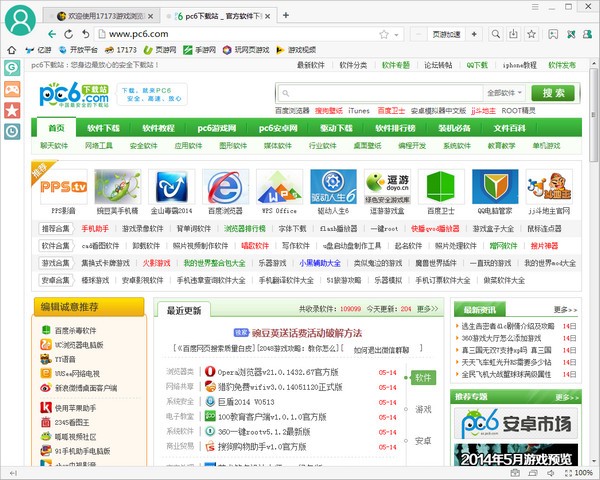Click the 更多>> link in 最近更新 header
Image resolution: width=600 pixels, height=480 pixels.
tap(427, 309)
